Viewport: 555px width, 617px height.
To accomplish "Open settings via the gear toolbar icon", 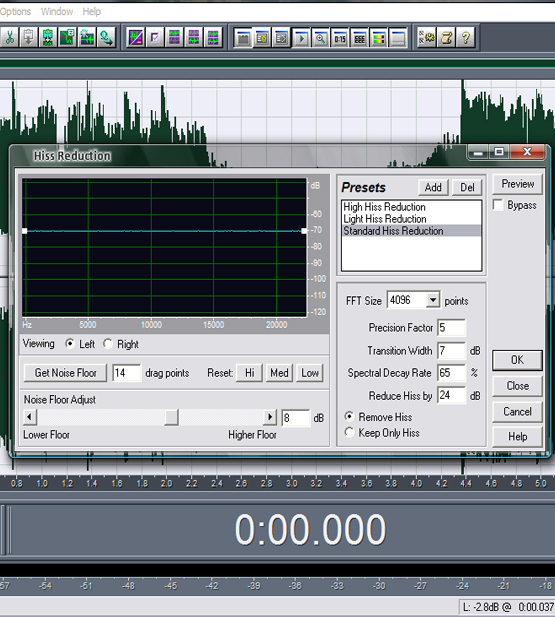I will (x=427, y=38).
